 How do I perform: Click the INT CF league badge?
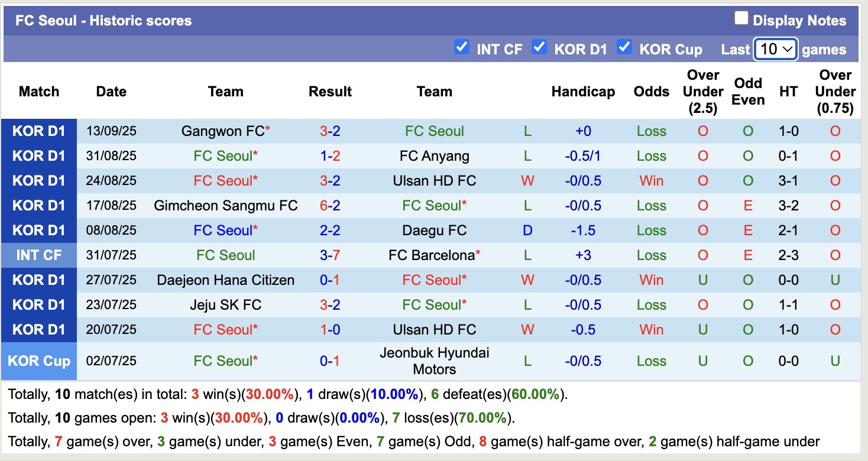(39, 255)
